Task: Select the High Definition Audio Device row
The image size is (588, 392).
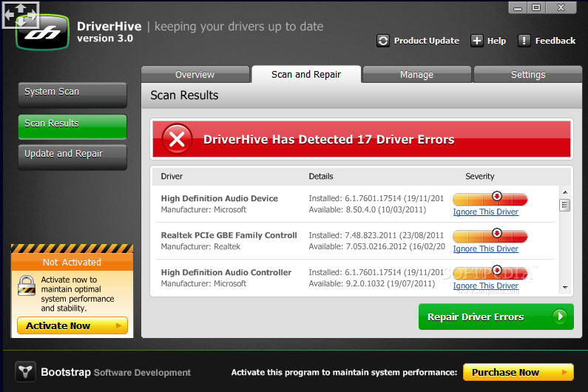Action: click(x=355, y=204)
